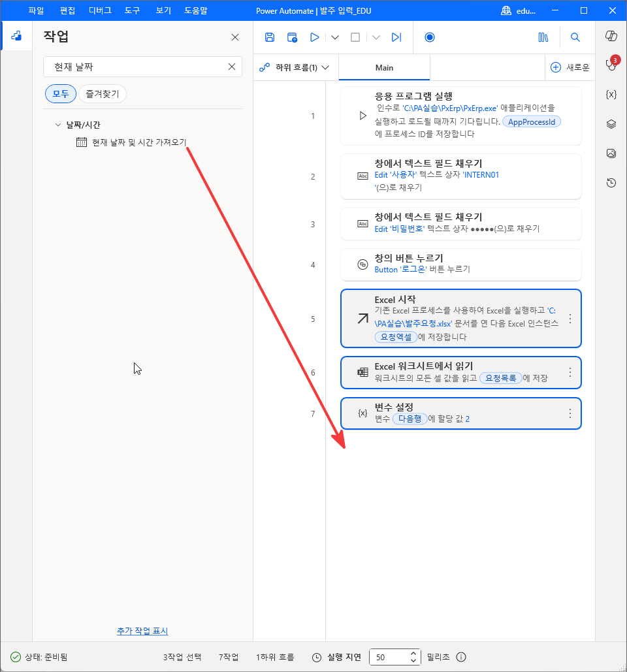
Task: Select 현재 날짜 및 시간 가져오기 action
Action: [x=131, y=142]
